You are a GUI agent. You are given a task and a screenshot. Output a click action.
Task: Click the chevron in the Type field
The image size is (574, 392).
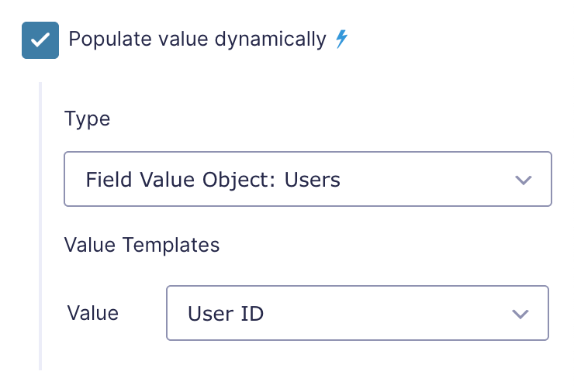[523, 180]
